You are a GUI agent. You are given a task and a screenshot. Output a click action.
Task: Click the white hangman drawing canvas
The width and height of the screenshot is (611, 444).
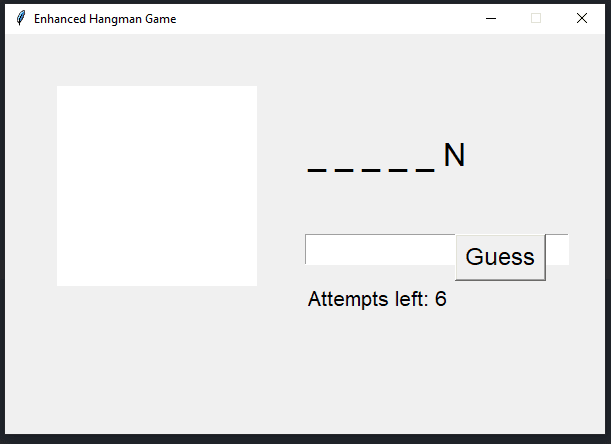click(x=157, y=186)
